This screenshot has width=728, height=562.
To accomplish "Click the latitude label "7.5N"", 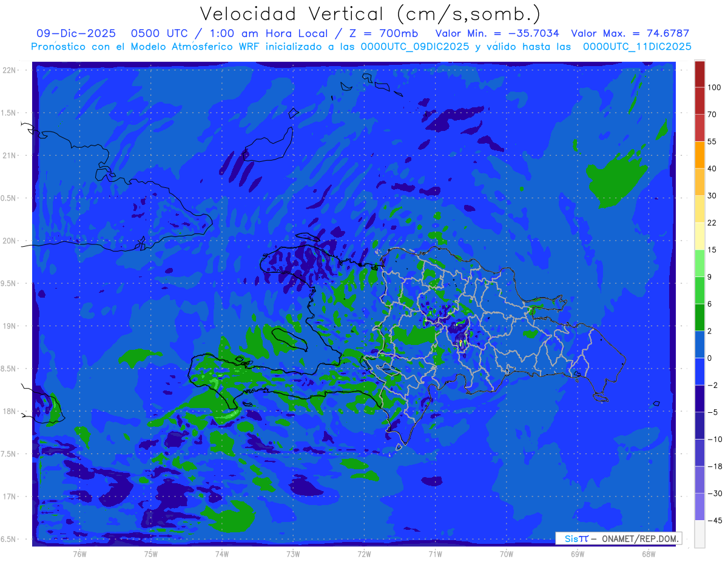I will (9, 454).
